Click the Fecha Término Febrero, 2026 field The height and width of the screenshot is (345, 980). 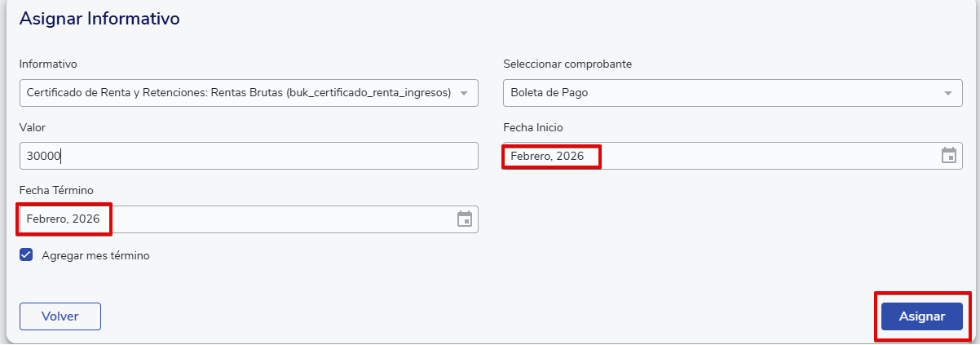click(x=65, y=219)
